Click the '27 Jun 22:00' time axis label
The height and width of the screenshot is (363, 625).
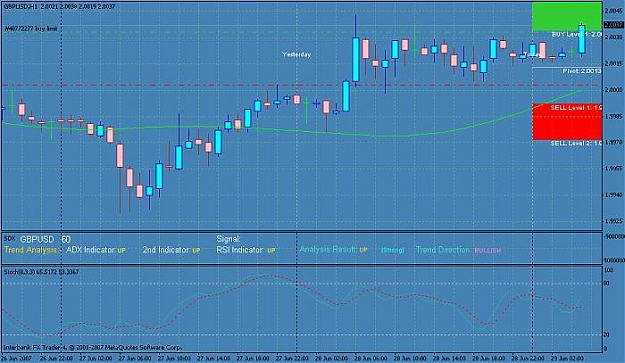coord(292,359)
